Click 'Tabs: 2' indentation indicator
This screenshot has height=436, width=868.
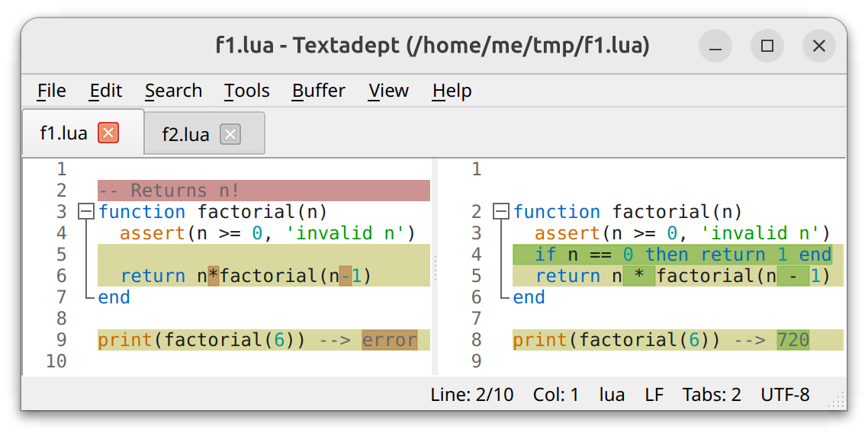pyautogui.click(x=712, y=395)
